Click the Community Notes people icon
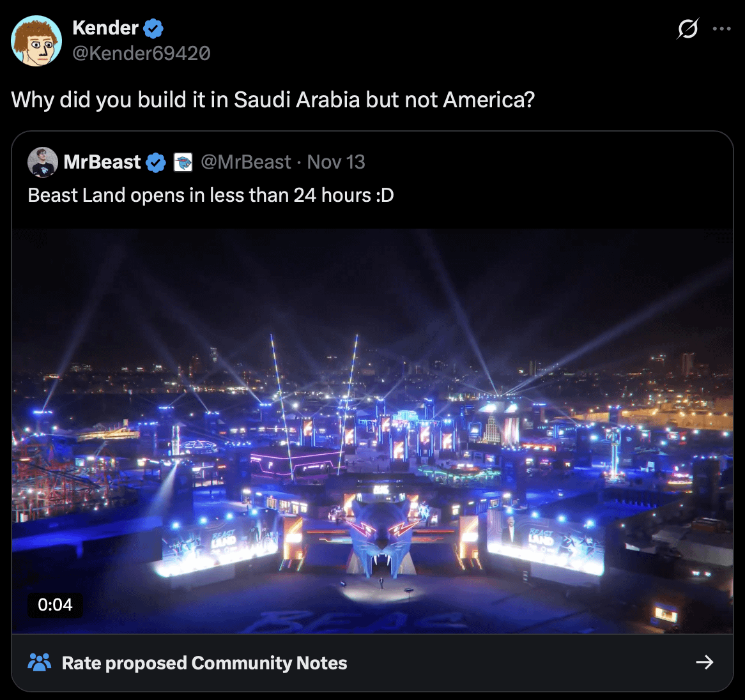The image size is (745, 700). (40, 662)
